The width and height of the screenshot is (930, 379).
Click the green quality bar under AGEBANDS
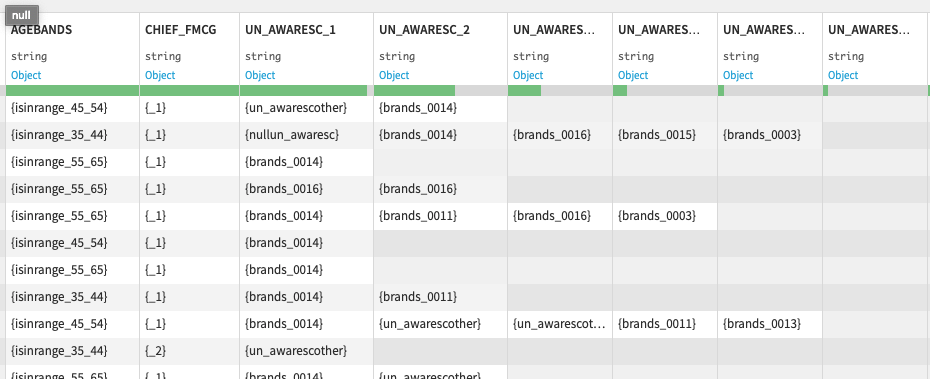click(72, 91)
